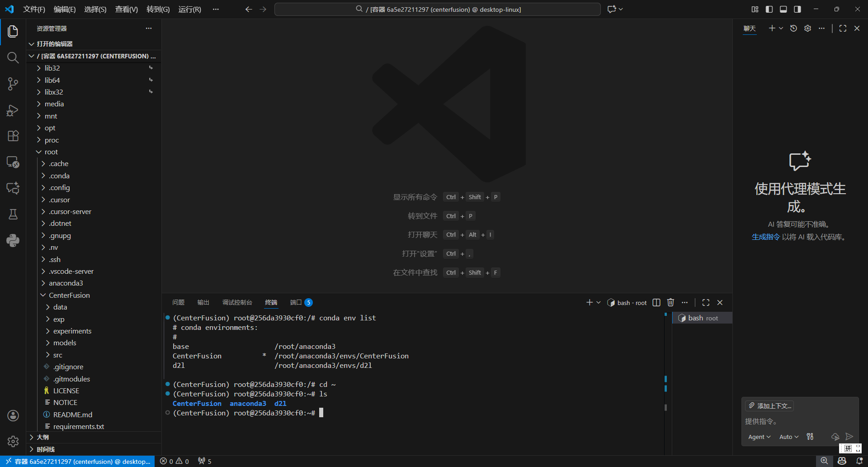Image resolution: width=868 pixels, height=467 pixels.
Task: Open the title bar chat sparkle icon
Action: [x=612, y=9]
